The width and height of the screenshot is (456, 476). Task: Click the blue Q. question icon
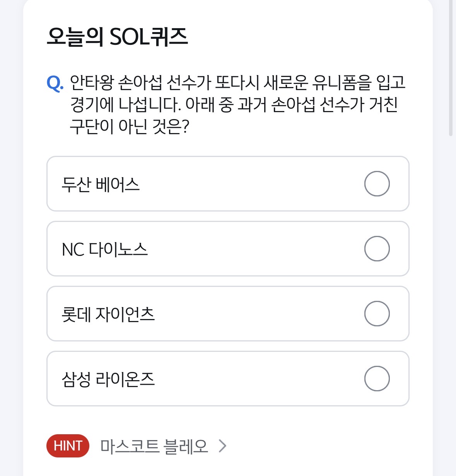click(55, 83)
